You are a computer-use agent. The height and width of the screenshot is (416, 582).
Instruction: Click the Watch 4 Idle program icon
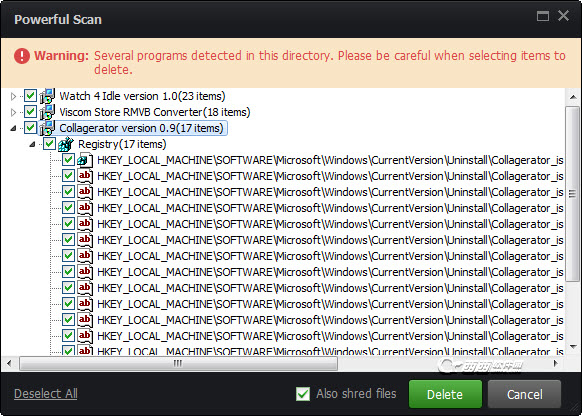[x=48, y=96]
